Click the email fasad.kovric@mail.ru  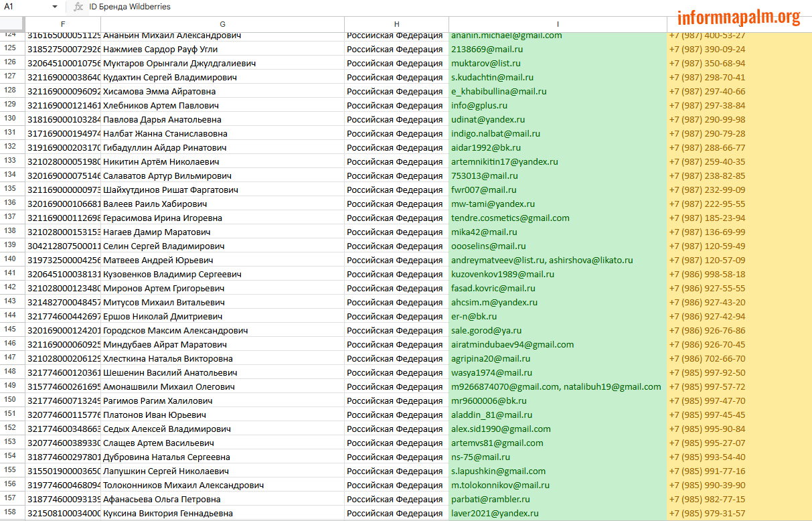point(493,288)
